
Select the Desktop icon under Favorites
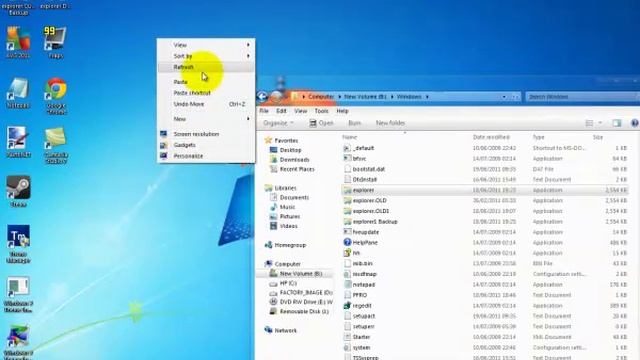click(x=273, y=150)
